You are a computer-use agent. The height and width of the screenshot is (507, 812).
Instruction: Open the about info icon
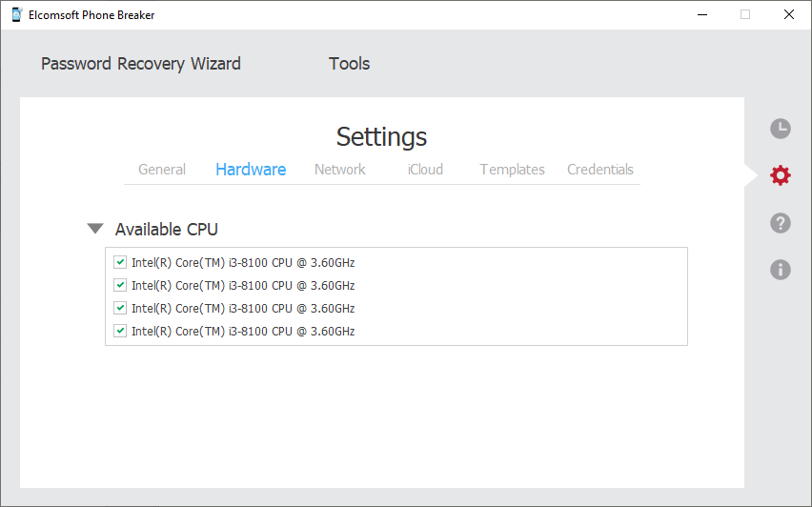[x=780, y=270]
